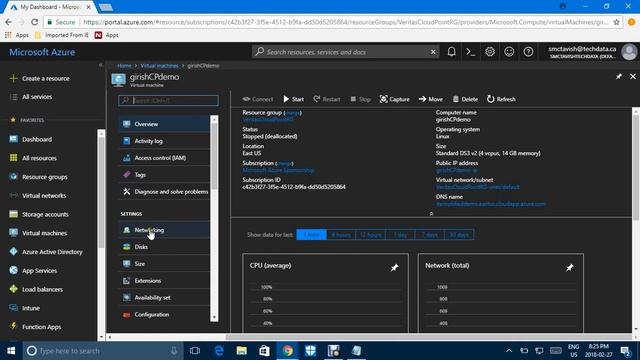Click the Refresh toolbar button
The width and height of the screenshot is (640, 360).
pyautogui.click(x=501, y=99)
